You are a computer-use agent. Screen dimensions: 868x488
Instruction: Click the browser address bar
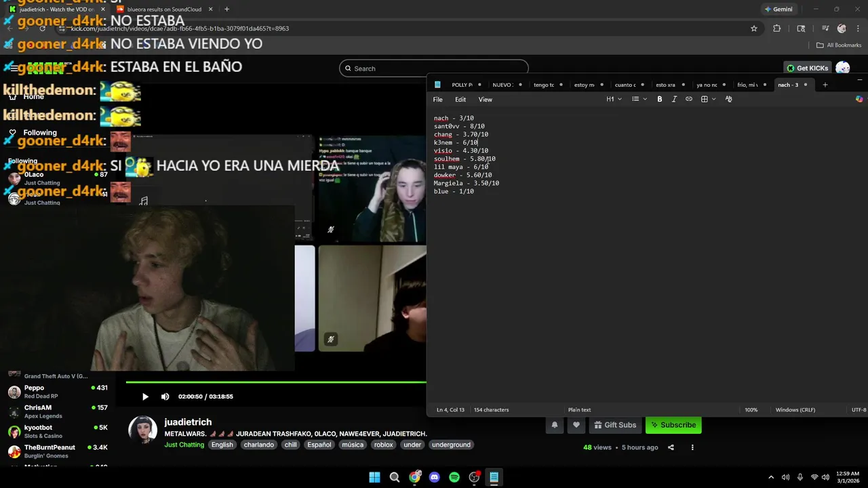pos(407,28)
